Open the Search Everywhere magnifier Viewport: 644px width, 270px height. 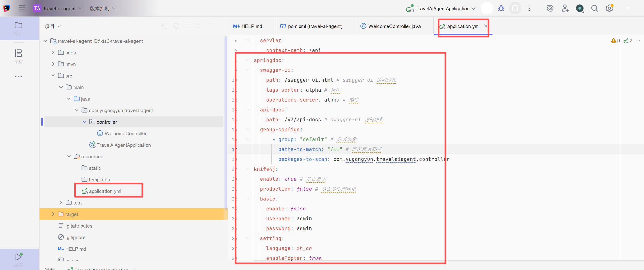coord(595,8)
